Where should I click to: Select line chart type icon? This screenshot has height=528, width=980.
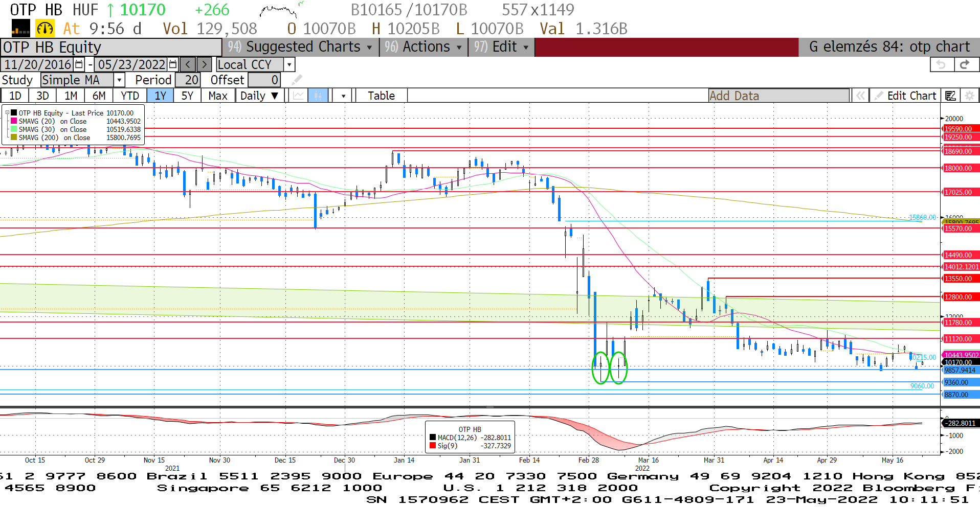point(298,96)
